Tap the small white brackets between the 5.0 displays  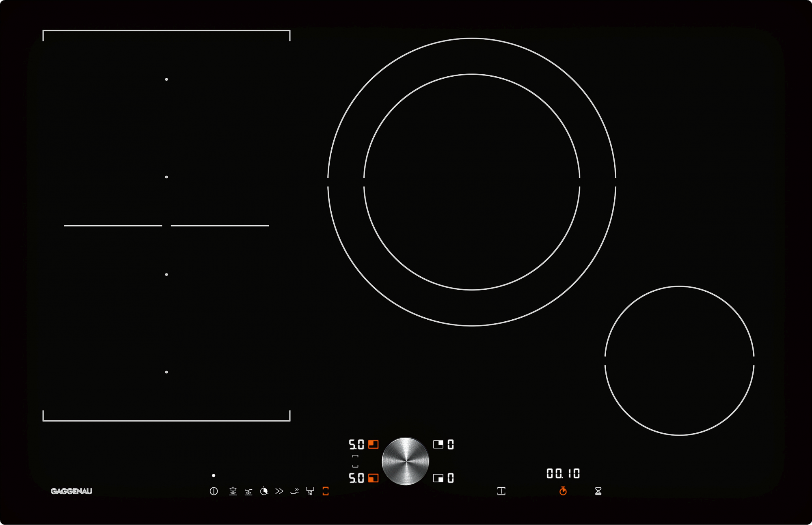355,461
